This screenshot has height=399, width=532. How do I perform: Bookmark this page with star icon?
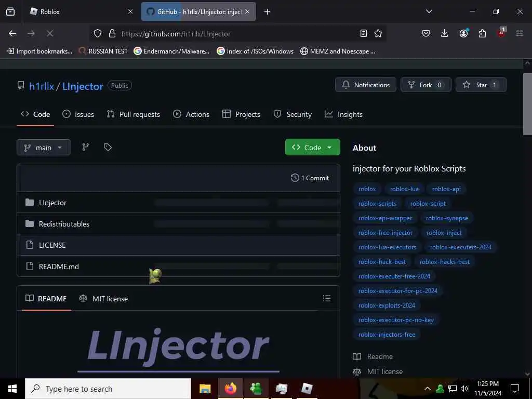pyautogui.click(x=378, y=33)
